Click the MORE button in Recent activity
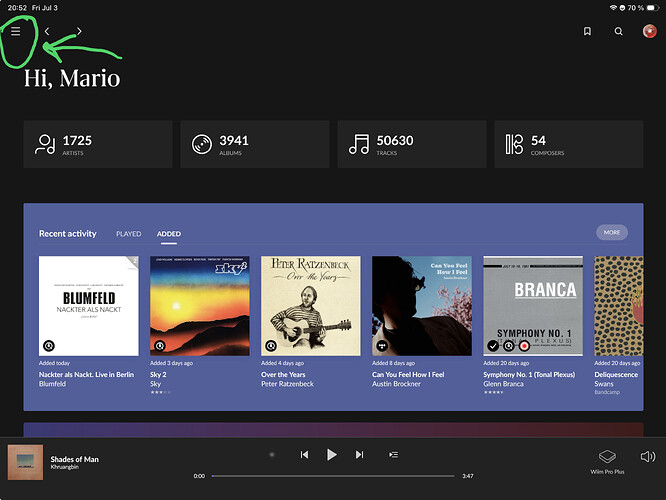 612,232
